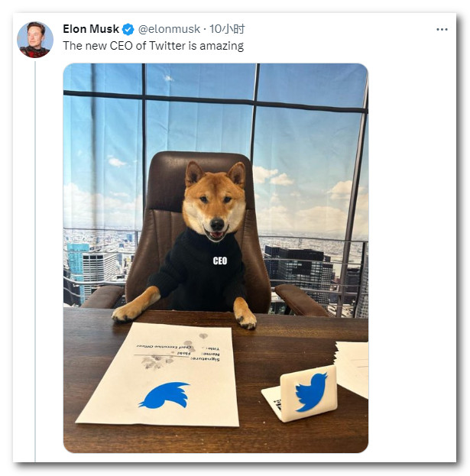
Task: Click the grey paw print on the document
Action: point(157,362)
